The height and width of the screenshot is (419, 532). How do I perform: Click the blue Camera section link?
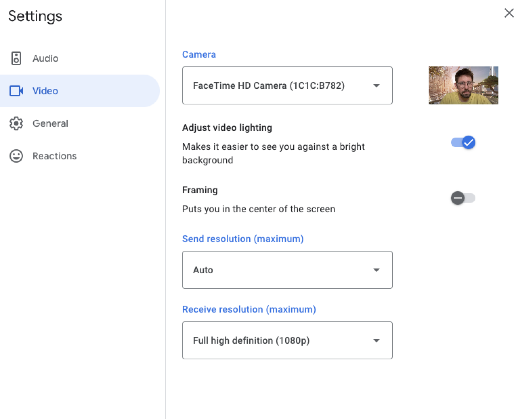click(199, 54)
